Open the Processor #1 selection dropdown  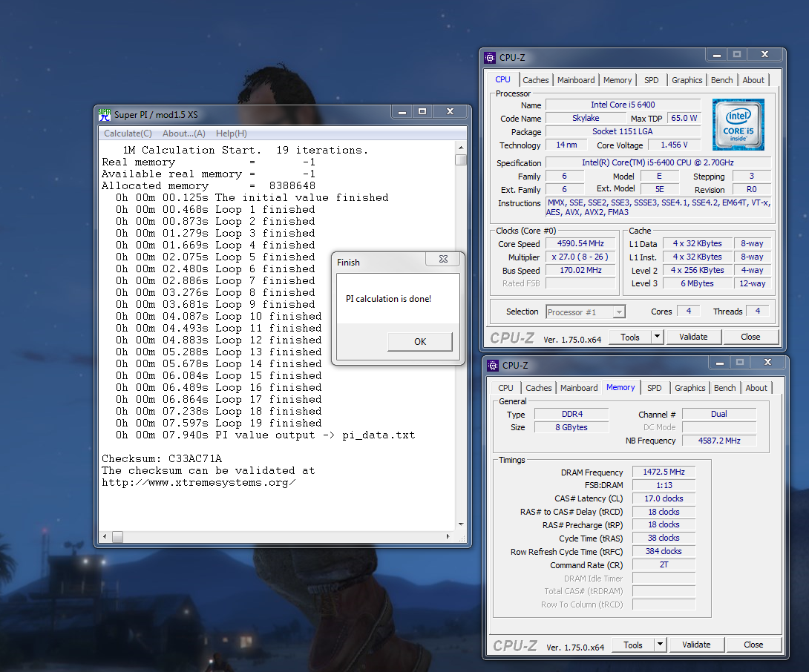pyautogui.click(x=586, y=312)
